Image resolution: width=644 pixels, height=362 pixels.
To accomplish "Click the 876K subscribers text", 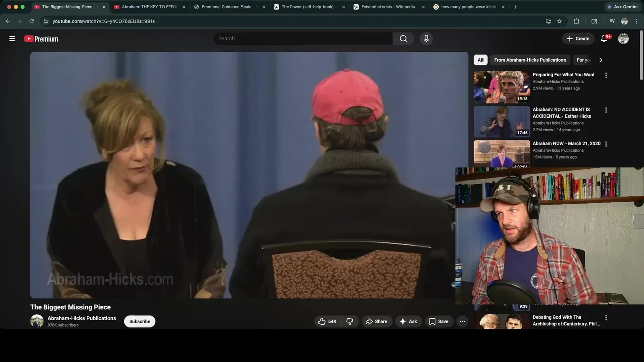I will point(63,325).
